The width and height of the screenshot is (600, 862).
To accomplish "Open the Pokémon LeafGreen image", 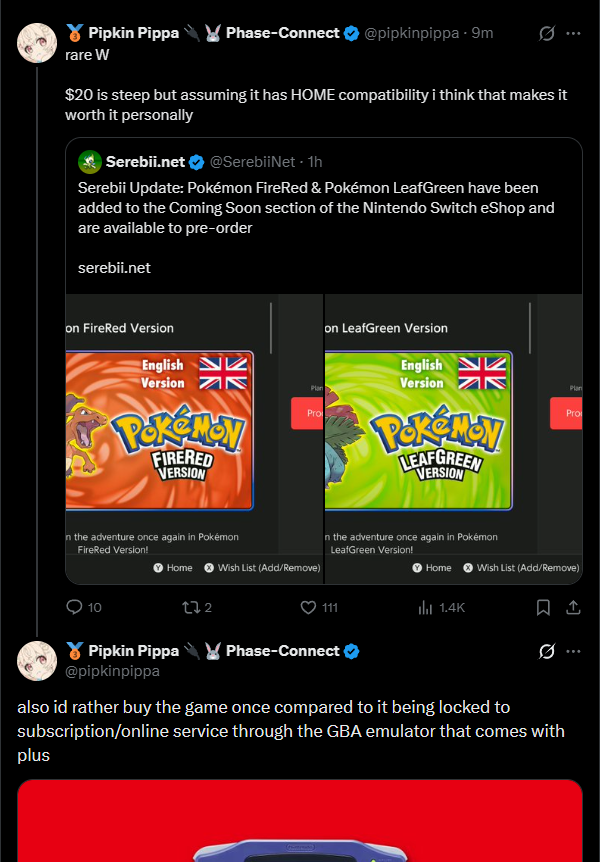I will point(453,438).
